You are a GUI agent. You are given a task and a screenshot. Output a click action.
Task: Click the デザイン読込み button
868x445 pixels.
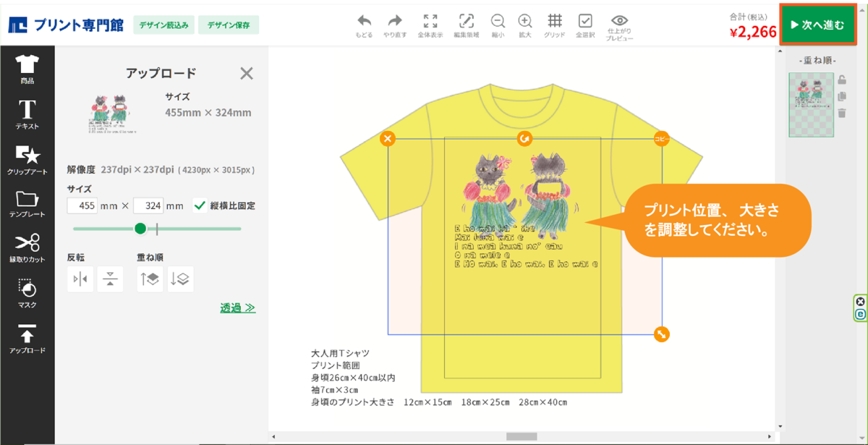tap(163, 25)
